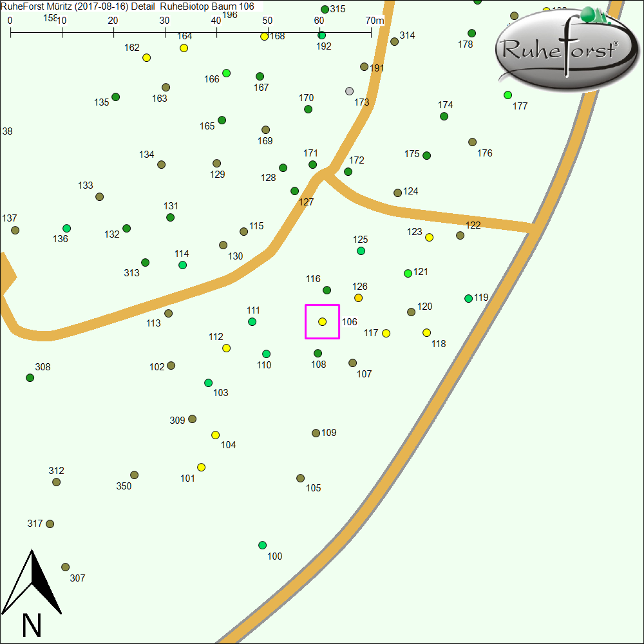Select the tree marker 350
The width and height of the screenshot is (644, 644).
pyautogui.click(x=134, y=475)
